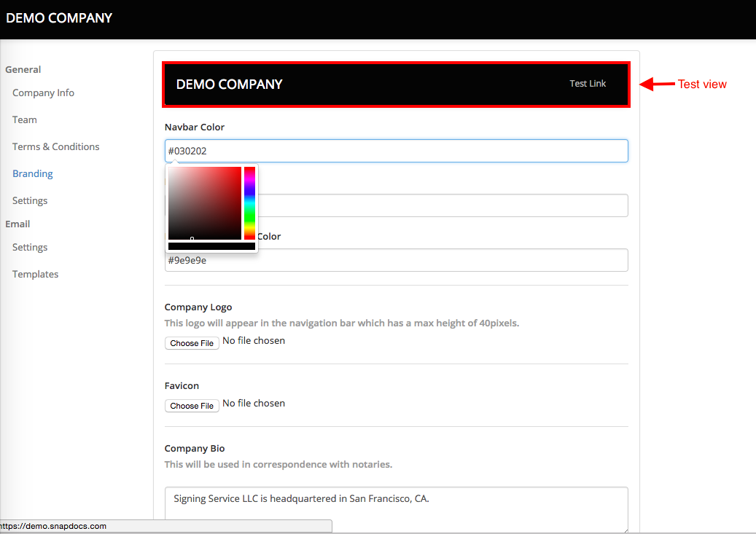Adjust the rainbow hue strip
Viewport: 756px width, 534px height.
tap(249, 203)
